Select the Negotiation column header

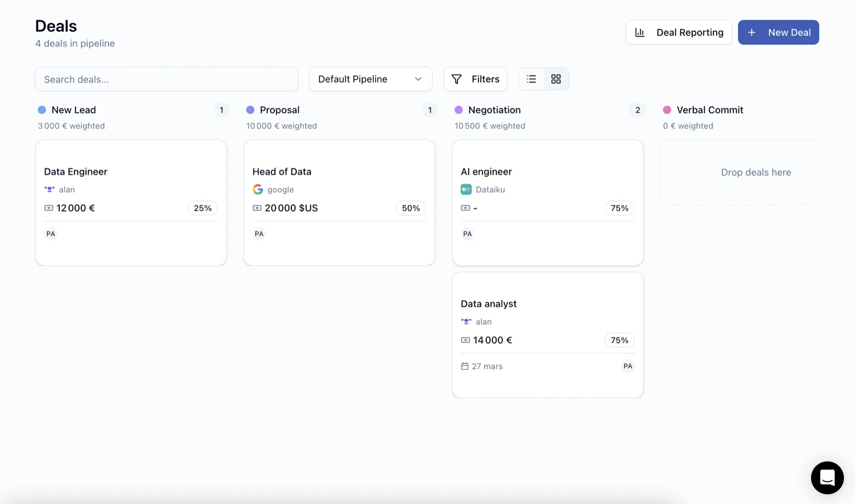(494, 110)
